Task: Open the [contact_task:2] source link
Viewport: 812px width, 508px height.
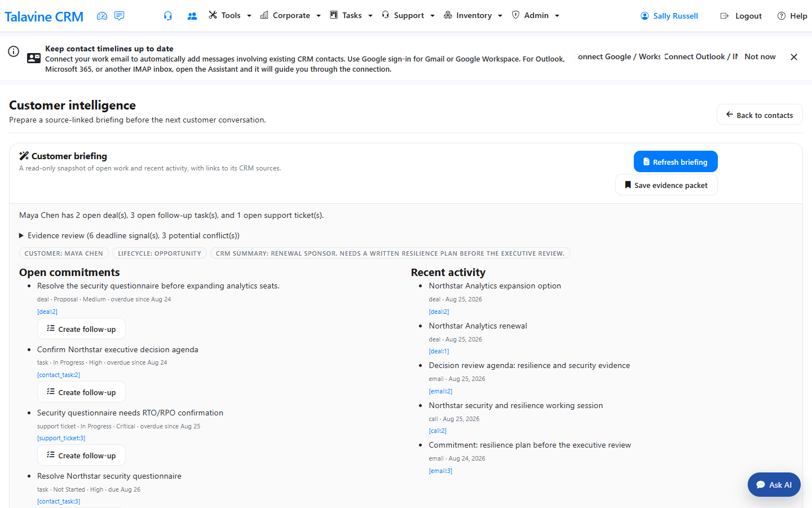Action: point(59,375)
